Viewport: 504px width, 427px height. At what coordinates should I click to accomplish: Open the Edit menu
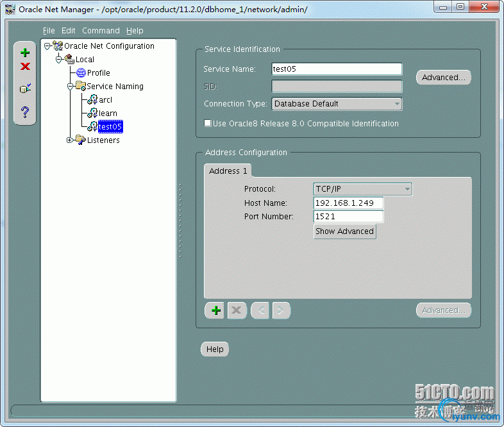[x=68, y=31]
